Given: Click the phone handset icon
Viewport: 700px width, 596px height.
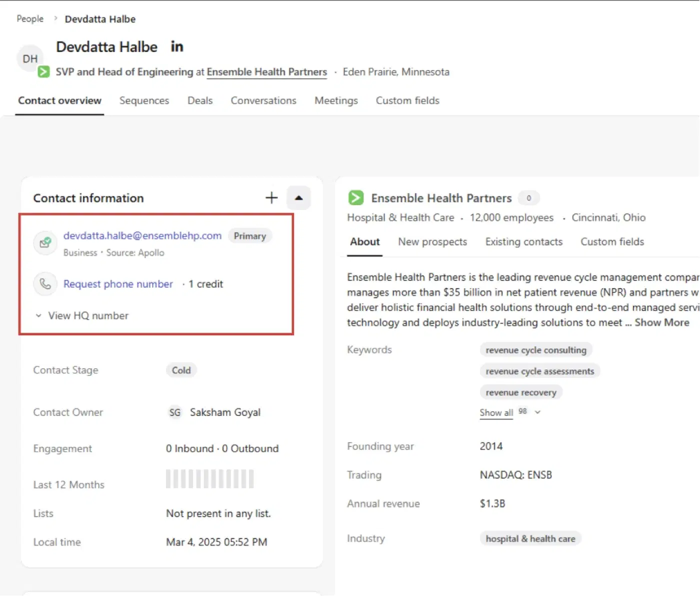Looking at the screenshot, I should 45,284.
